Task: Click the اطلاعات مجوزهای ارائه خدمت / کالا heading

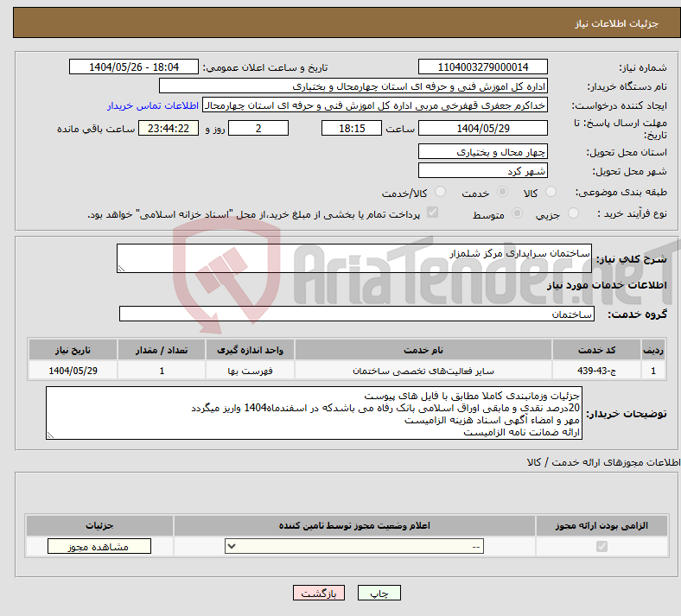Action: 603,462
